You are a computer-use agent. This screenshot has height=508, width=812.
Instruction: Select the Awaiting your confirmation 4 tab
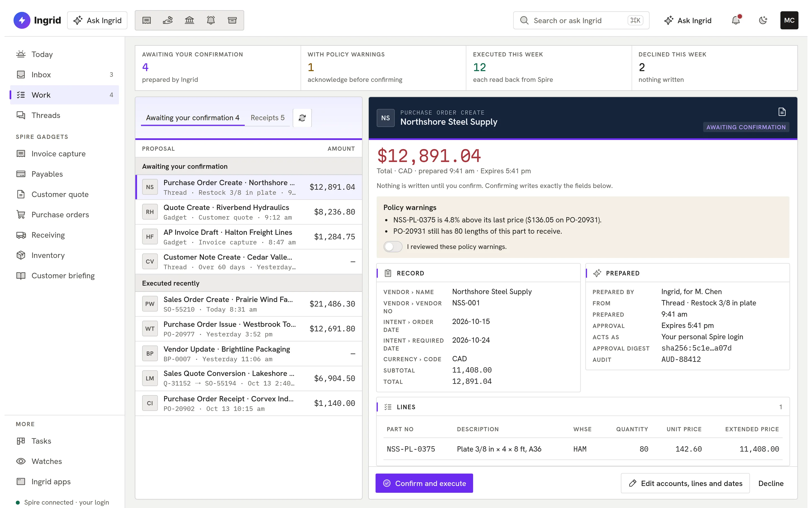click(x=193, y=118)
